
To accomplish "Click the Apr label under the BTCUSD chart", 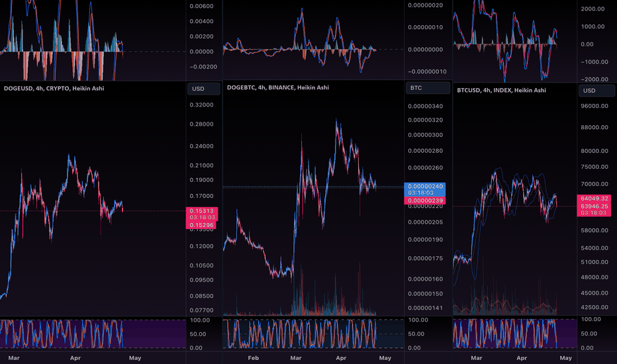I will (x=522, y=357).
